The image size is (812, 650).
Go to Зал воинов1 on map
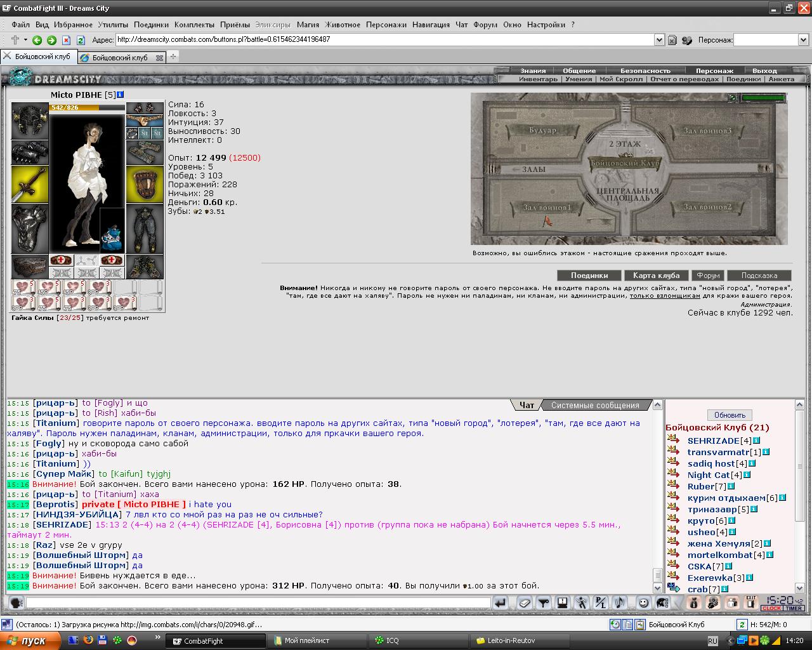(547, 207)
